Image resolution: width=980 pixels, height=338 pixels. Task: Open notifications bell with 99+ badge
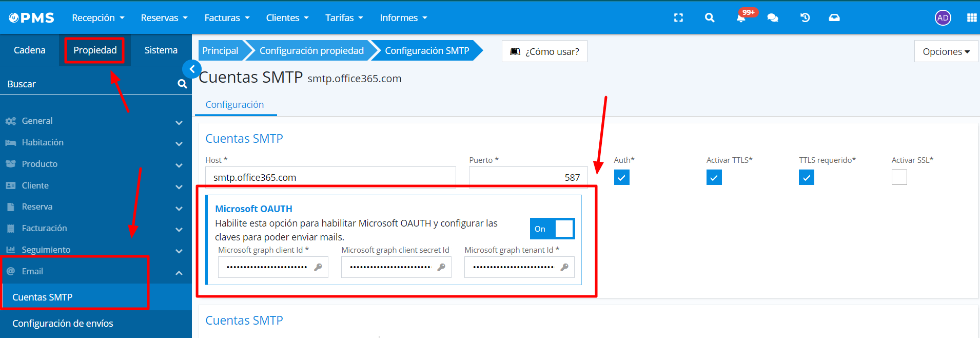coord(741,18)
